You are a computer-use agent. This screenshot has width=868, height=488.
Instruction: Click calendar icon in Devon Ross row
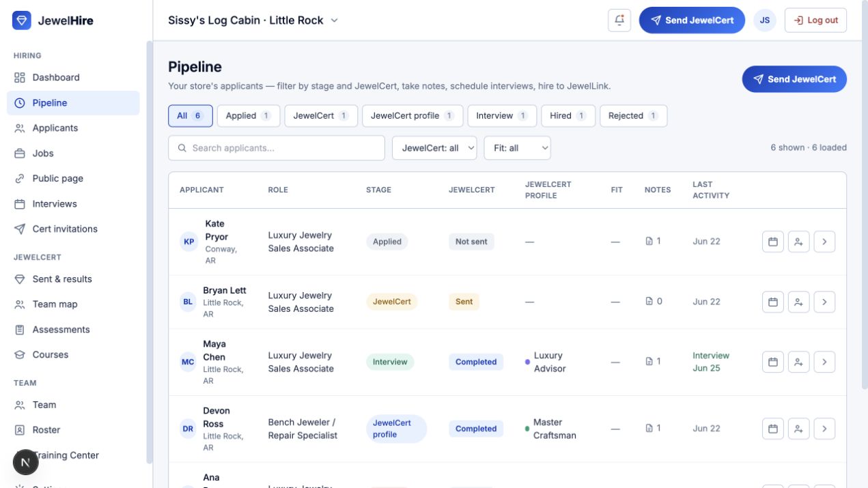(x=773, y=429)
